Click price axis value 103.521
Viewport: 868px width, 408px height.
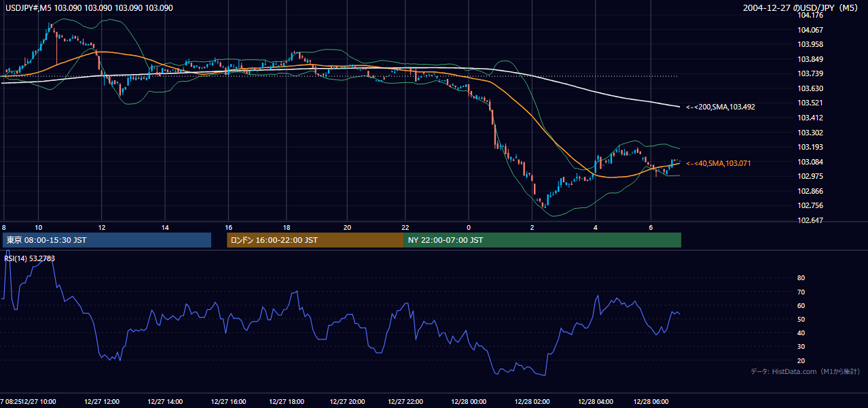tap(810, 103)
